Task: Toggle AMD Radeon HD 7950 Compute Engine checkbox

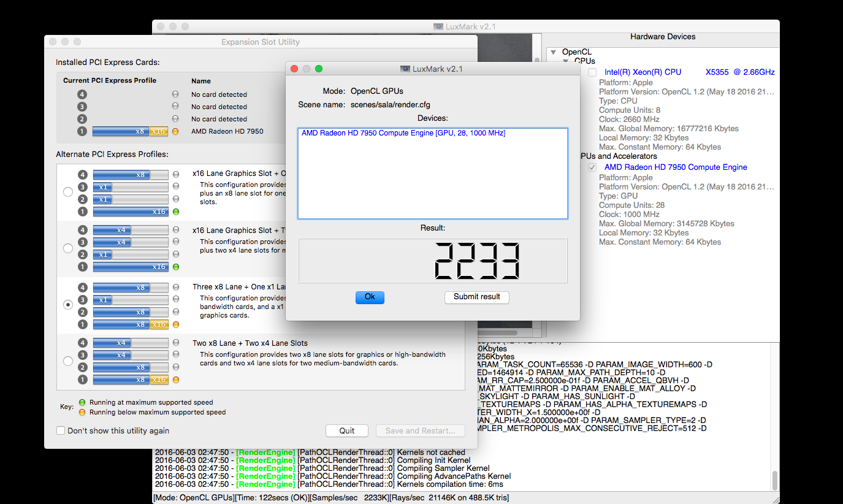Action: point(592,167)
